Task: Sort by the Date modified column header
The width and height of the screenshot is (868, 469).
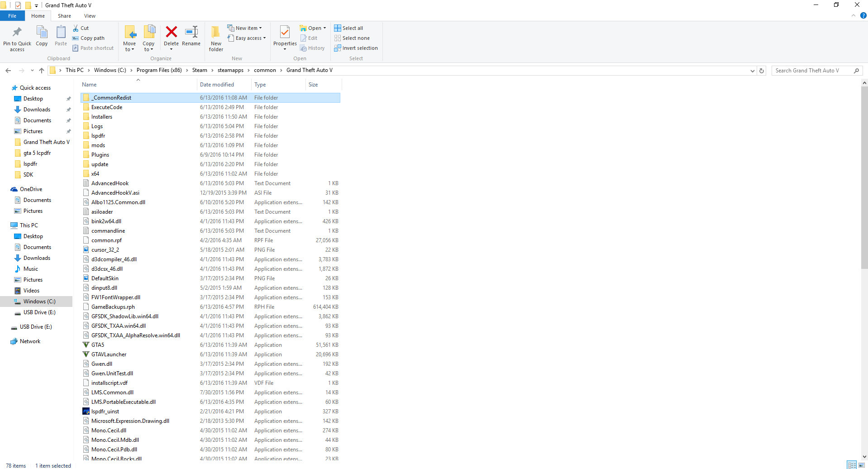Action: click(x=224, y=85)
